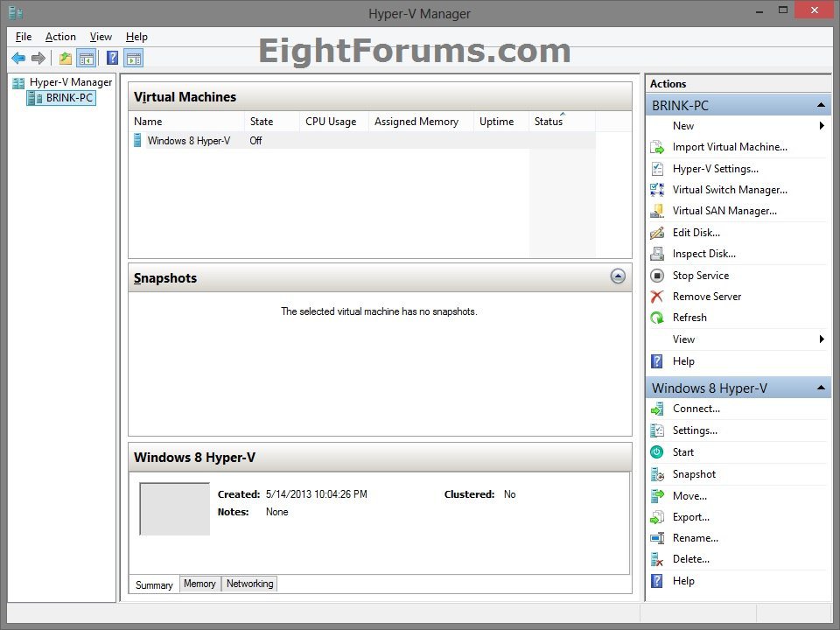Viewport: 840px width, 630px height.
Task: Switch to the Summary tab
Action: pos(154,585)
